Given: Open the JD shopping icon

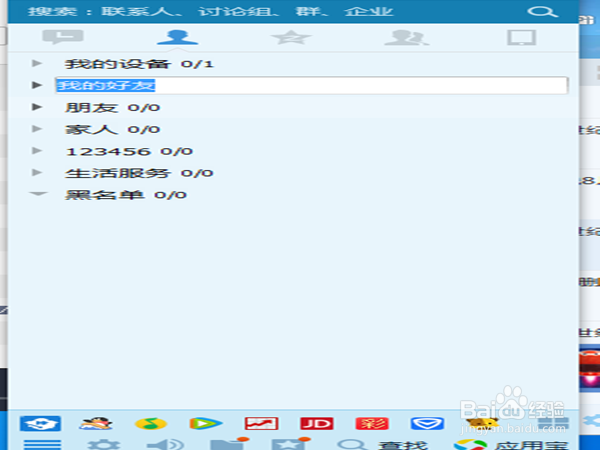Looking at the screenshot, I should (317, 424).
